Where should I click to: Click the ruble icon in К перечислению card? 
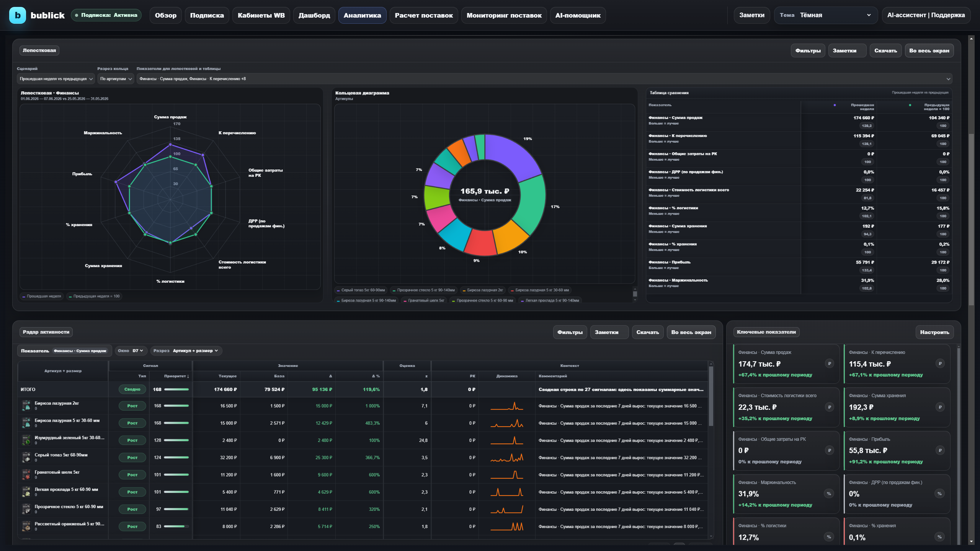click(x=940, y=364)
